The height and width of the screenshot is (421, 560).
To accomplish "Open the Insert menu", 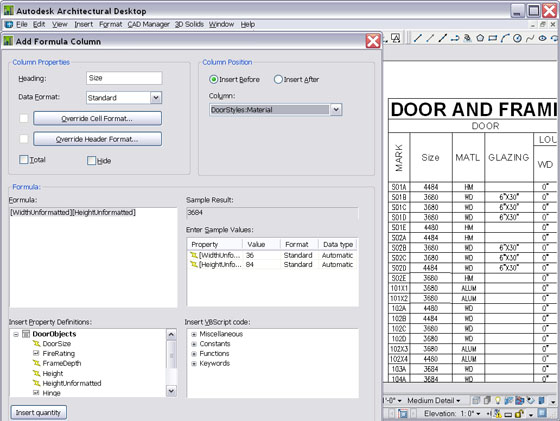I will point(84,24).
